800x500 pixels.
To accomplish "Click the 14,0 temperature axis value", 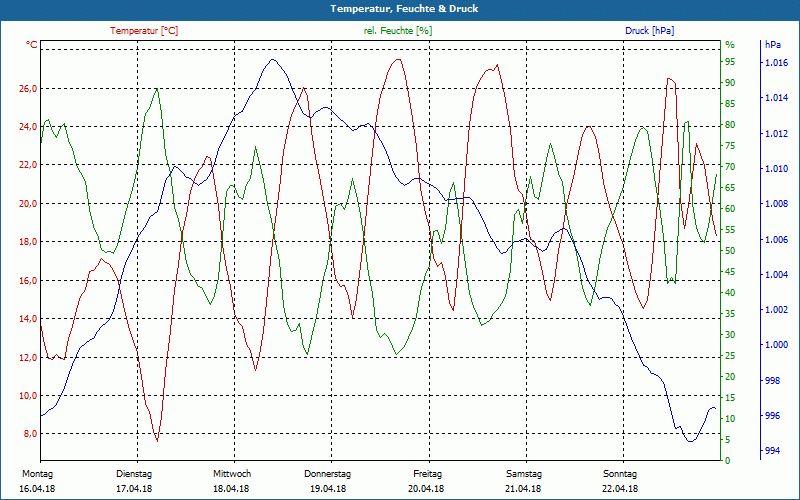I will pos(29,319).
